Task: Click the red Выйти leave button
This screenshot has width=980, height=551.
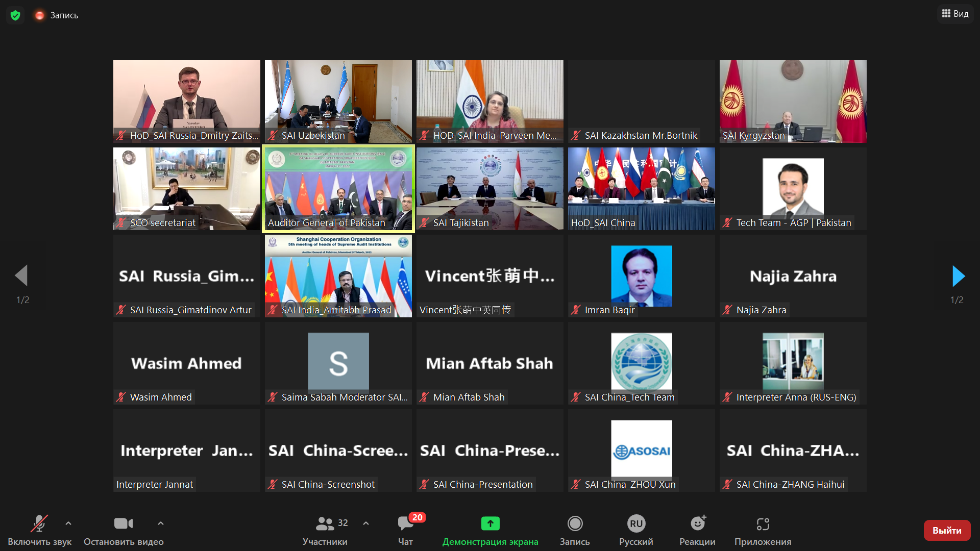Action: [x=947, y=531]
